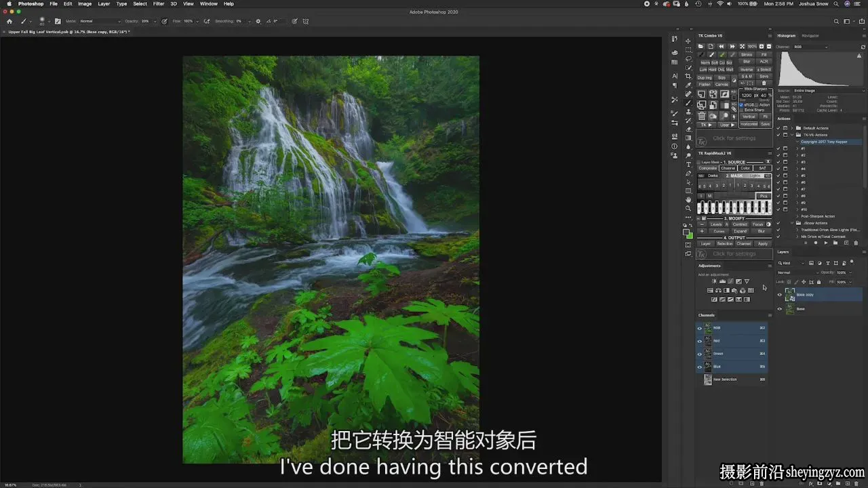Open brush smoothing options gear
Image resolution: width=868 pixels, height=488 pixels.
pyautogui.click(x=258, y=21)
